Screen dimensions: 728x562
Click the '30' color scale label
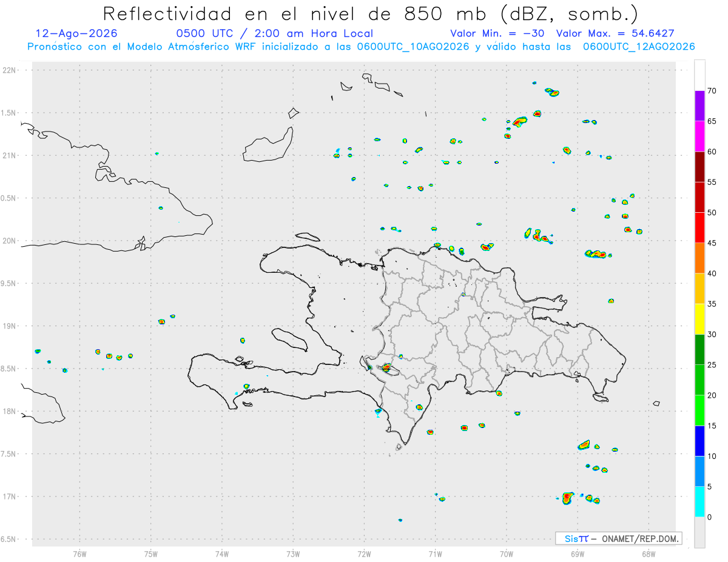(712, 335)
